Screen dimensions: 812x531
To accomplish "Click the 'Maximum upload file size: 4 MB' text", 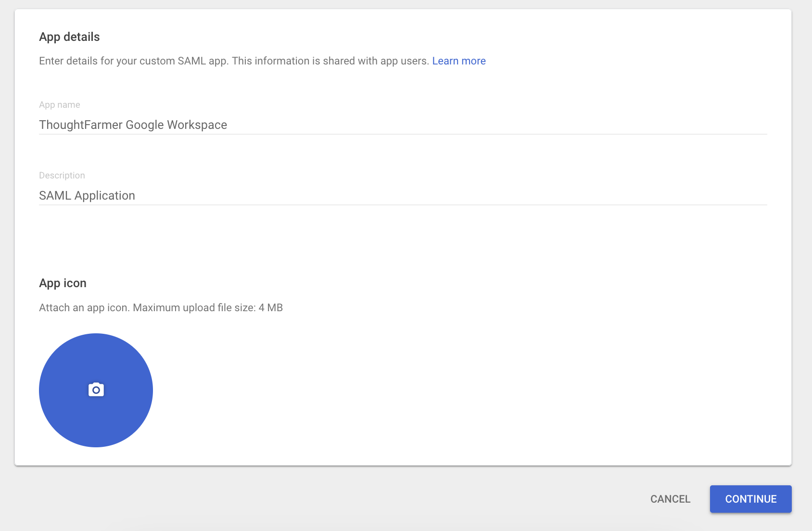I will tap(208, 308).
